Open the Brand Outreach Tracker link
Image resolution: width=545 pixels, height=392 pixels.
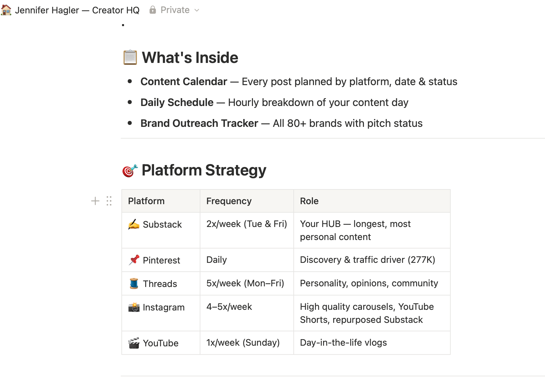click(x=199, y=123)
